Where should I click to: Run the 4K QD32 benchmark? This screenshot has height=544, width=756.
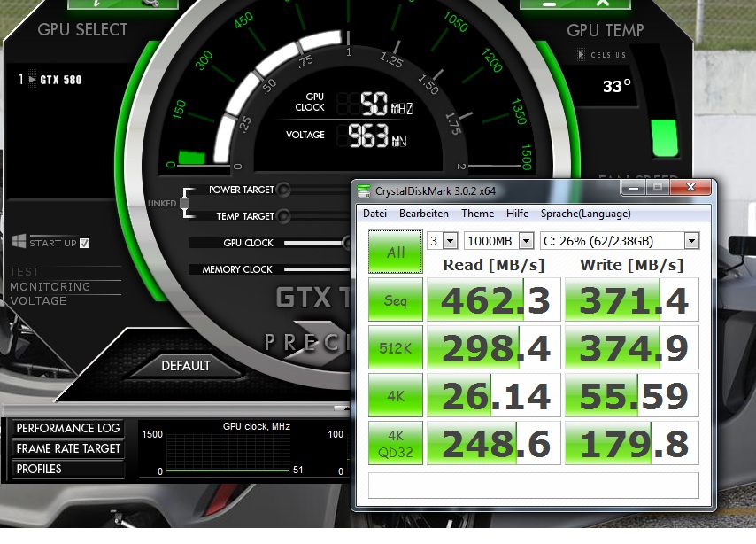pos(396,443)
